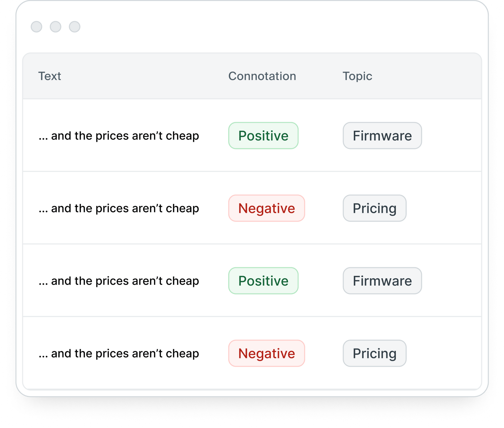Click the Connotation column header
504x428 pixels.
(262, 76)
